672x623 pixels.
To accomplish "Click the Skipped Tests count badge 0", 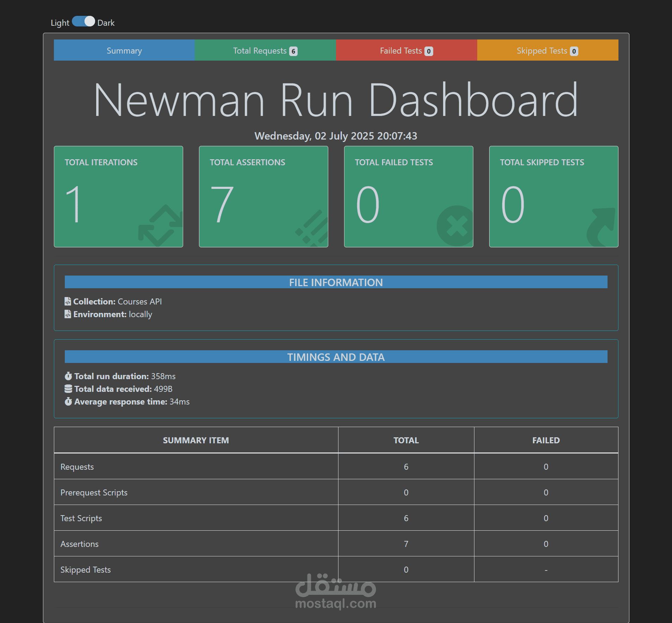I will (574, 51).
